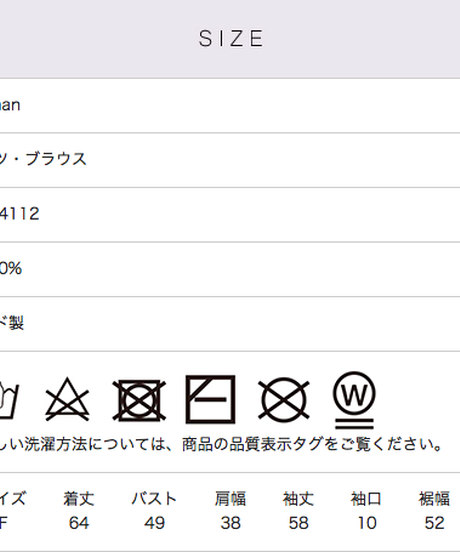The height and width of the screenshot is (552, 460).
Task: Click the 裾幅 value 52
Action: point(434,523)
